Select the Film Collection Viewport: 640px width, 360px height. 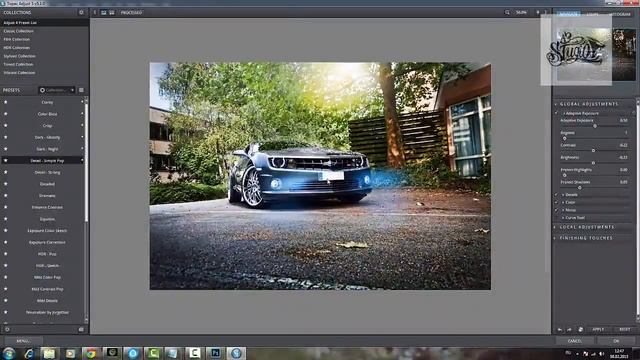point(17,40)
